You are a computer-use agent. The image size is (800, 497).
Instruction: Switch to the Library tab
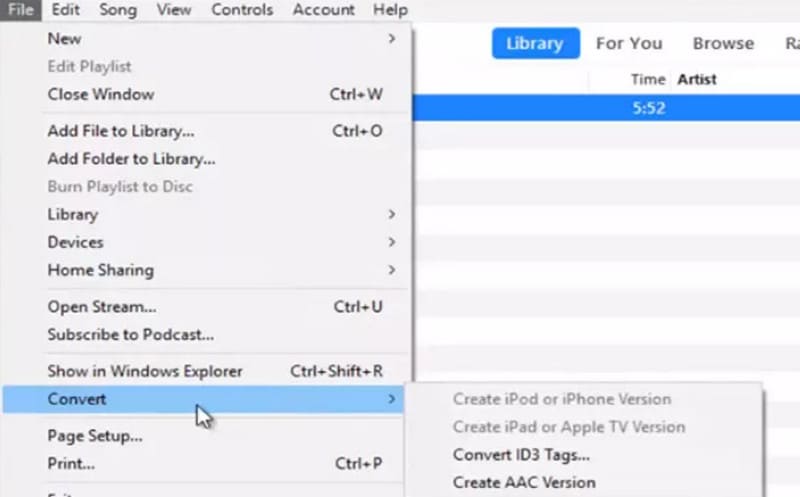coord(535,43)
